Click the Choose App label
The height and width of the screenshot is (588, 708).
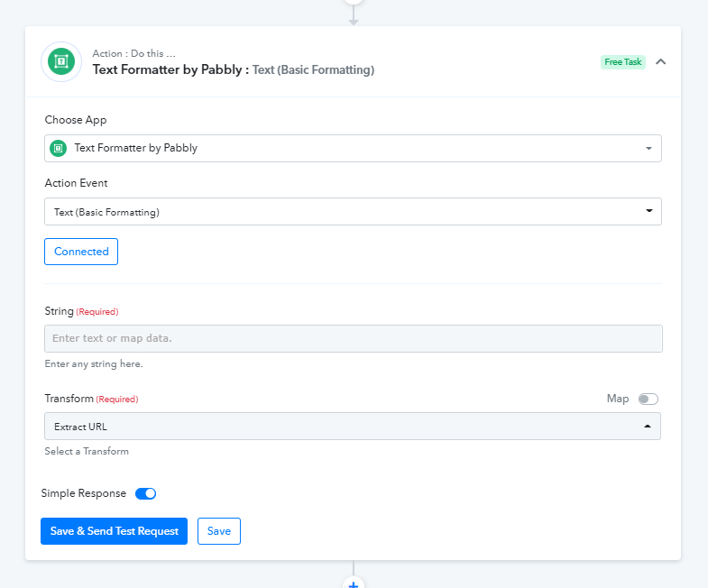(76, 120)
